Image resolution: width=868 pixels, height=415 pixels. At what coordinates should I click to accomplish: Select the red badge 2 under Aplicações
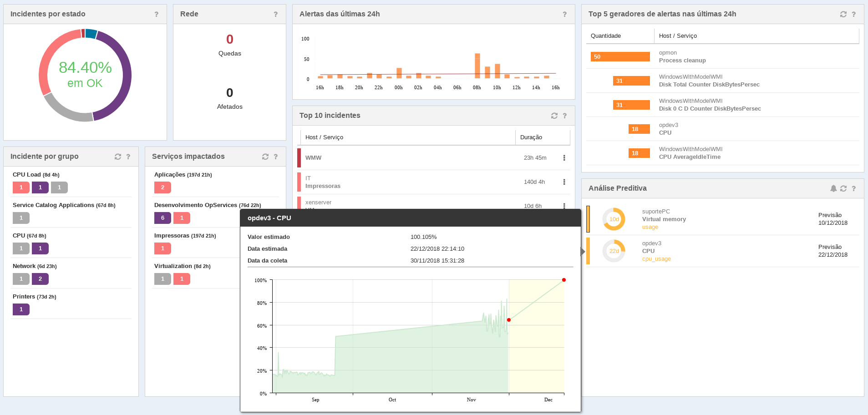coord(162,187)
